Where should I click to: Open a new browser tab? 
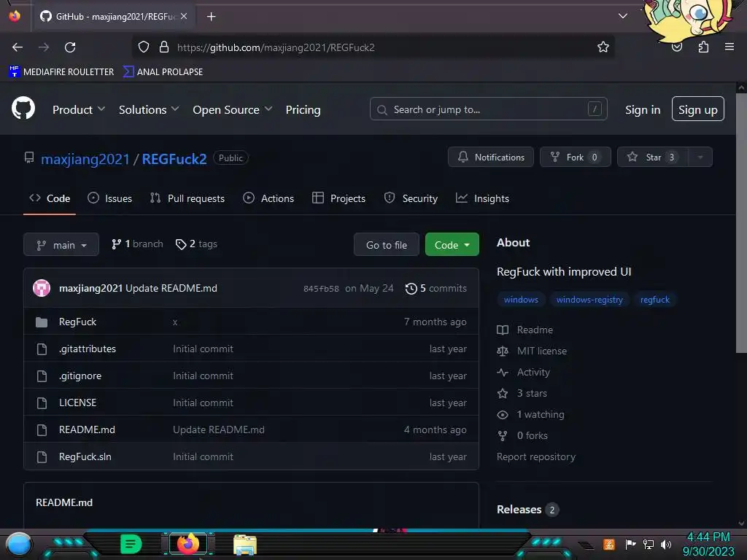pyautogui.click(x=211, y=17)
